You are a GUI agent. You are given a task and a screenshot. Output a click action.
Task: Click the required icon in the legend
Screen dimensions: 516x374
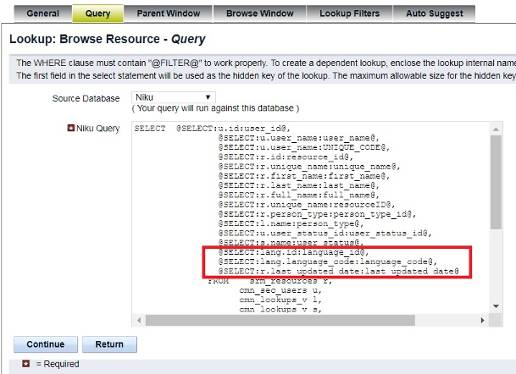[26, 364]
